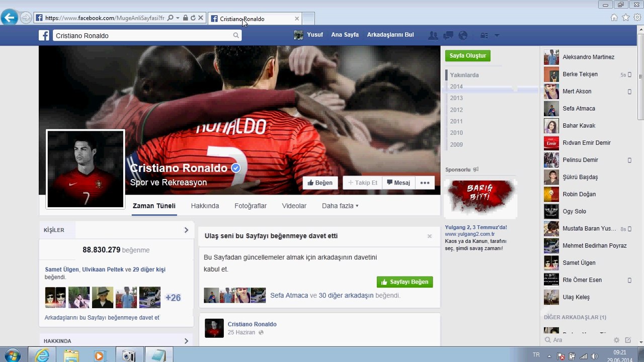Viewport: 644px width, 362px height.
Task: Open Windows Start button
Action: (11, 355)
